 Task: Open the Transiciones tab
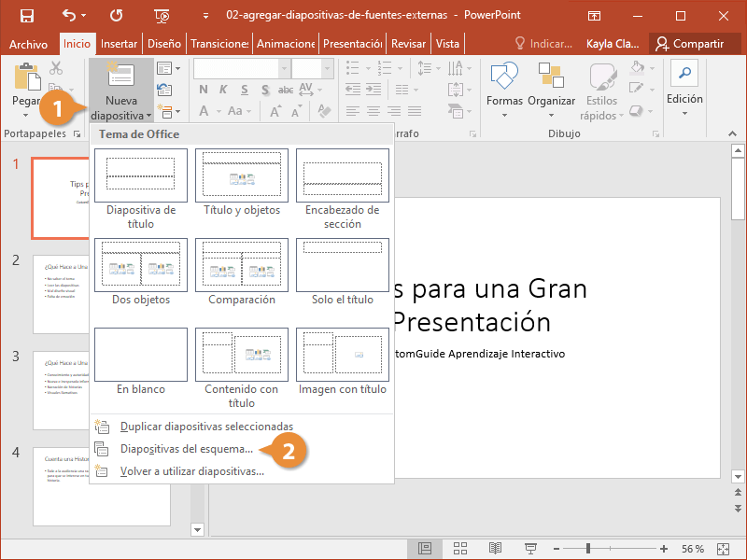(219, 44)
